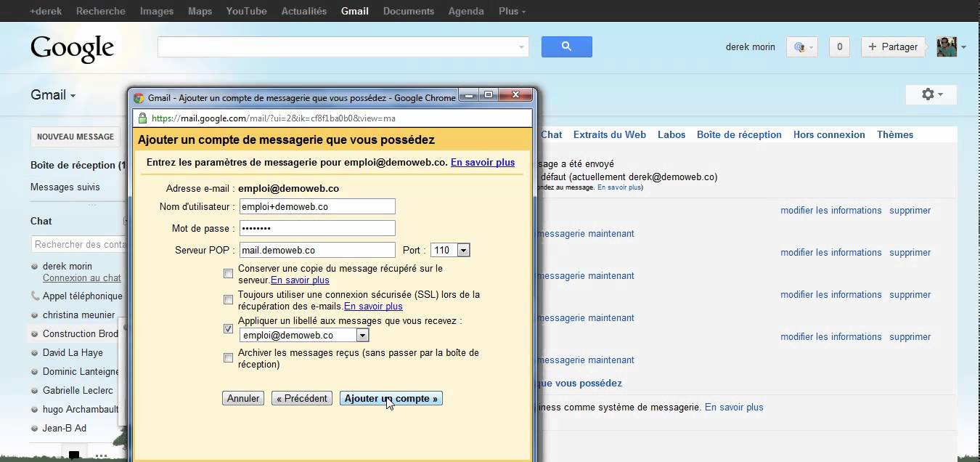Open the notifications icon menu beside derek morin

click(x=801, y=47)
